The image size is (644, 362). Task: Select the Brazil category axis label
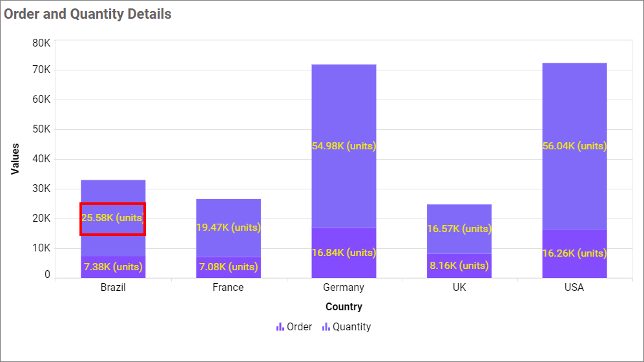tap(113, 288)
